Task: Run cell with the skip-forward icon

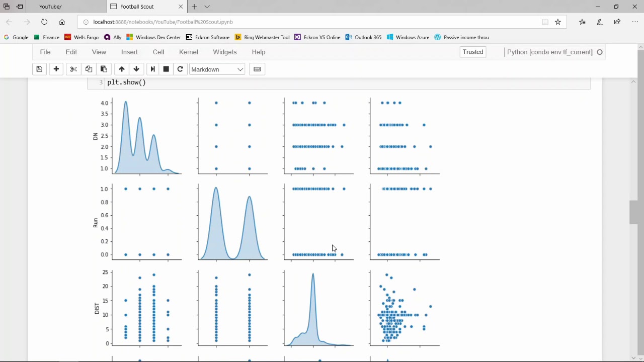Action: click(x=152, y=69)
